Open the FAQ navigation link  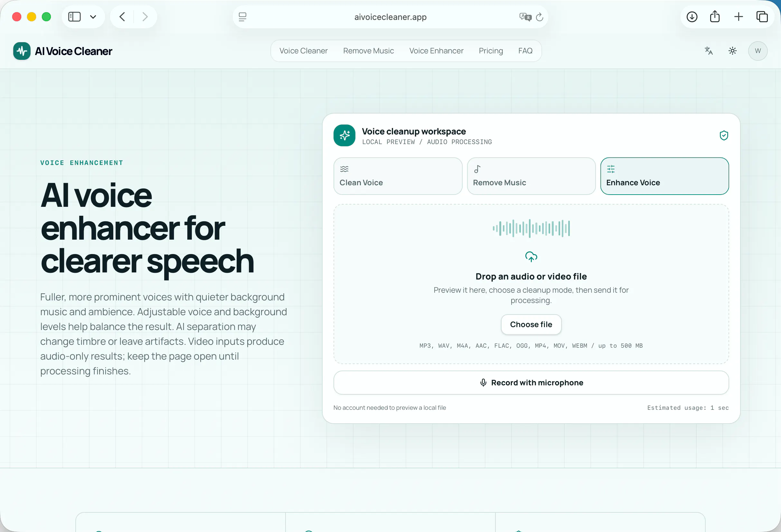pos(525,51)
